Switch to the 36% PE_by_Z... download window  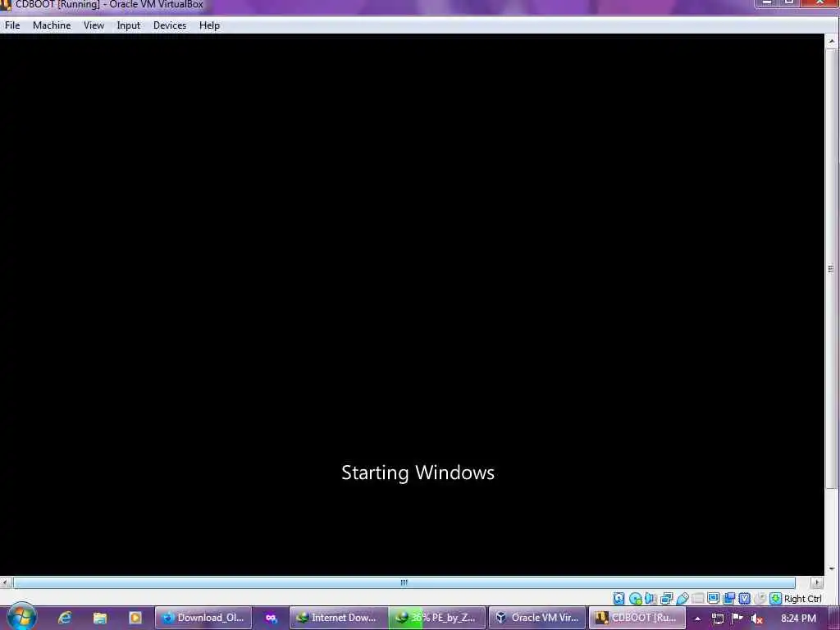tap(436, 618)
